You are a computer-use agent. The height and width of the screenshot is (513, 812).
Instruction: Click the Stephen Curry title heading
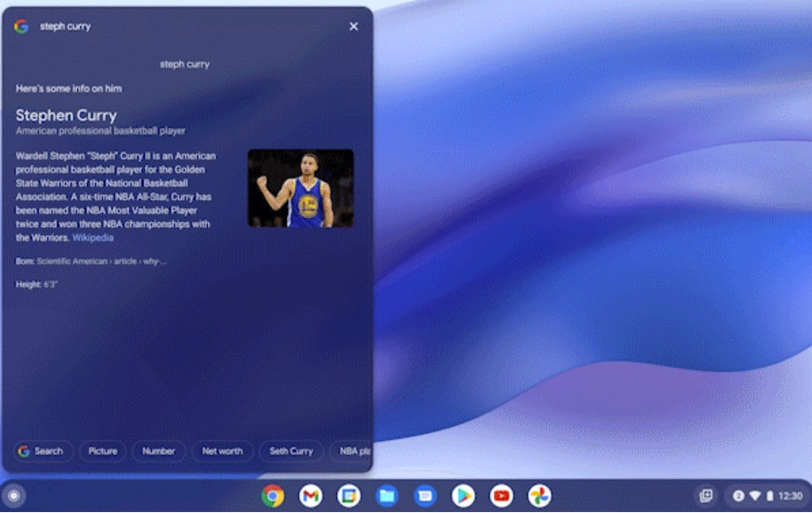point(66,115)
